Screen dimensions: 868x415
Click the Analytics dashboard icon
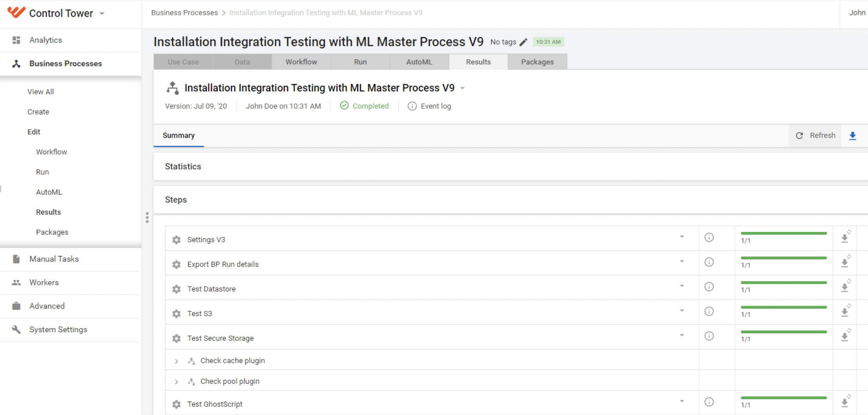[16, 40]
